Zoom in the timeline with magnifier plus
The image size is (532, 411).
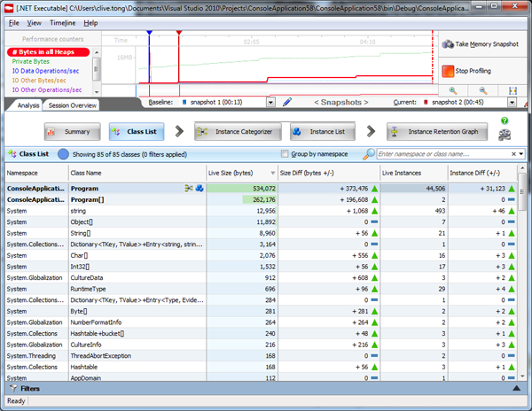453,91
